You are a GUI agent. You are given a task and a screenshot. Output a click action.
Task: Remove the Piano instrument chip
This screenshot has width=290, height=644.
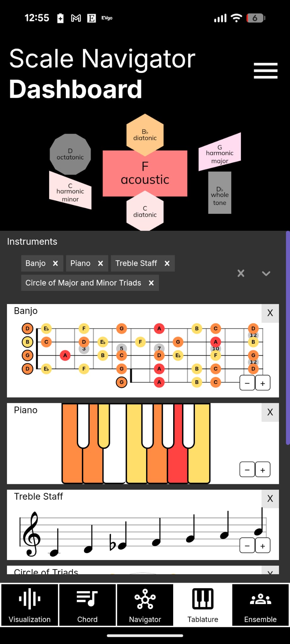point(100,263)
